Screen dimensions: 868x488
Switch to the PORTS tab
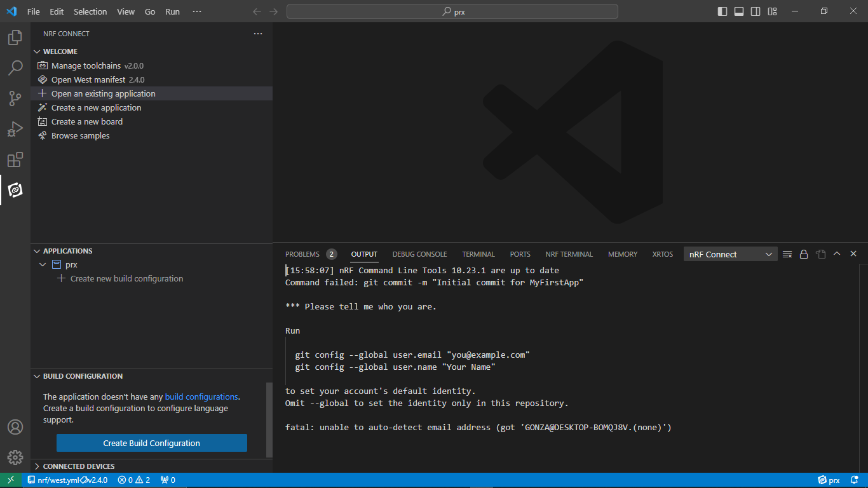click(520, 254)
